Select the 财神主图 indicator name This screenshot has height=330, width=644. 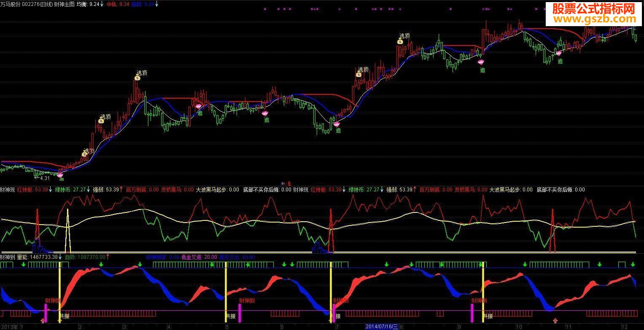tap(64, 4)
